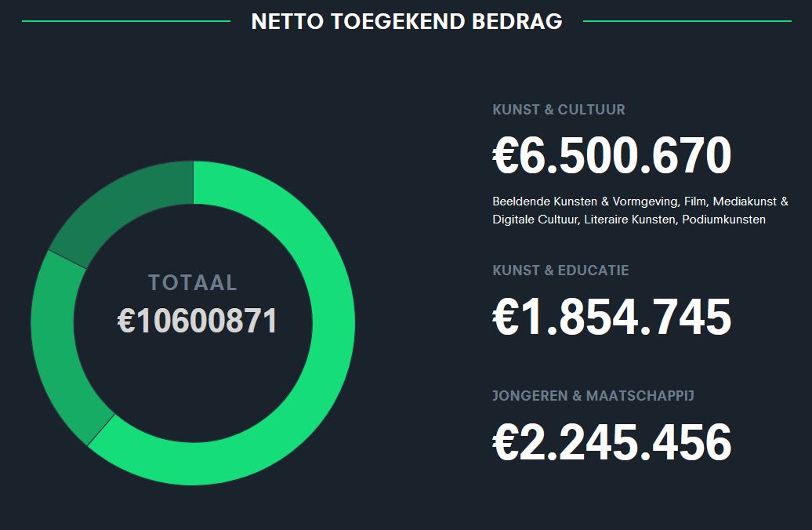Click the word Podiumkunsten
This screenshot has height=530, width=812.
click(x=723, y=220)
